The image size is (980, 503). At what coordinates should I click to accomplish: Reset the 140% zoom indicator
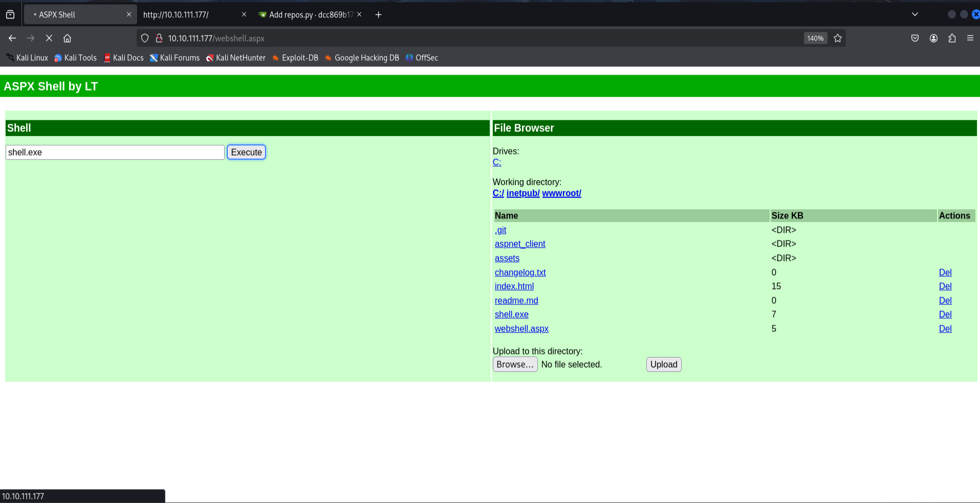pyautogui.click(x=815, y=38)
